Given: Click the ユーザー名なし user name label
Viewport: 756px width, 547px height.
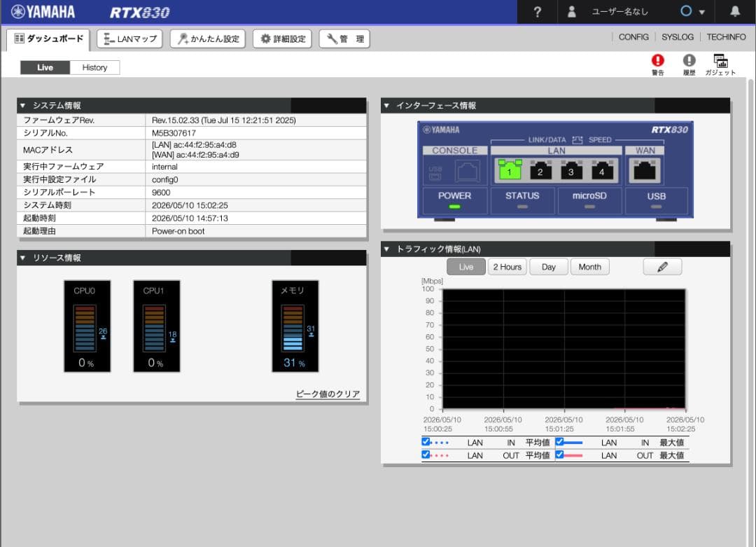Looking at the screenshot, I should [x=619, y=12].
